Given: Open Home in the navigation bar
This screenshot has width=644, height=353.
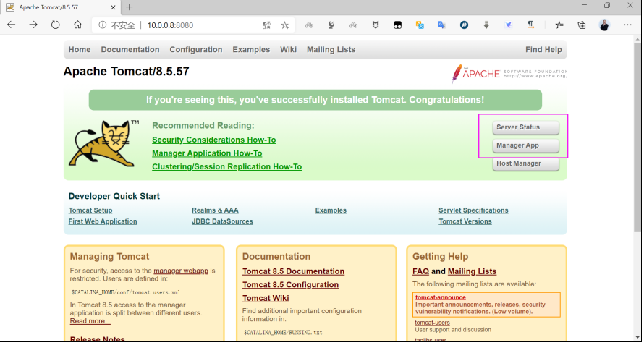Looking at the screenshot, I should pos(80,50).
